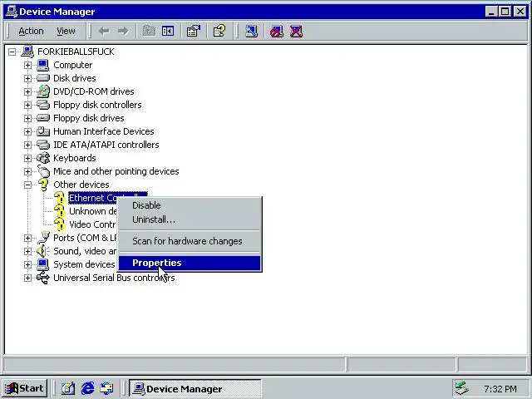532x399 pixels.
Task: Click the Device Manager title bar icon
Action: (x=12, y=12)
